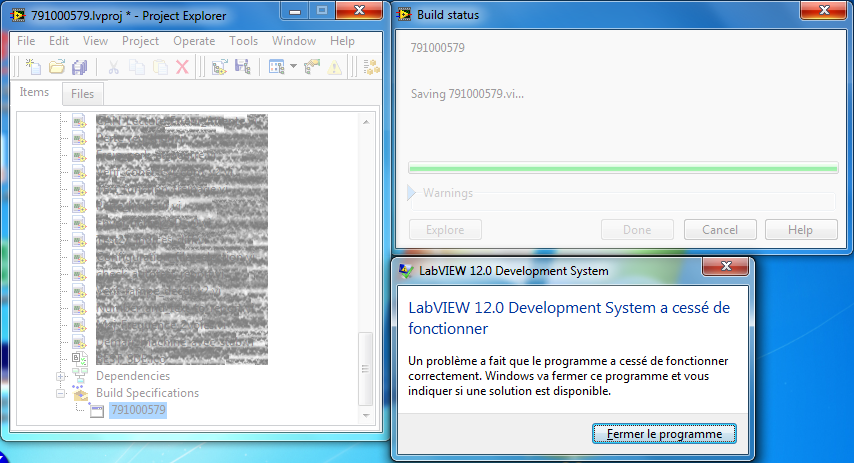Screen dimensions: 854x463
Task: Click the project tree scrollbar up arrow
Action: [x=366, y=122]
